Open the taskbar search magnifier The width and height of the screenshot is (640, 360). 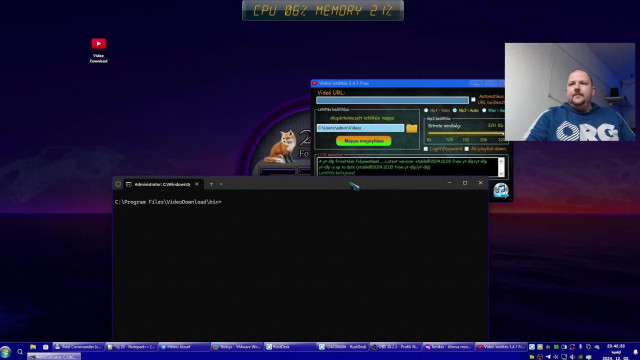20,351
